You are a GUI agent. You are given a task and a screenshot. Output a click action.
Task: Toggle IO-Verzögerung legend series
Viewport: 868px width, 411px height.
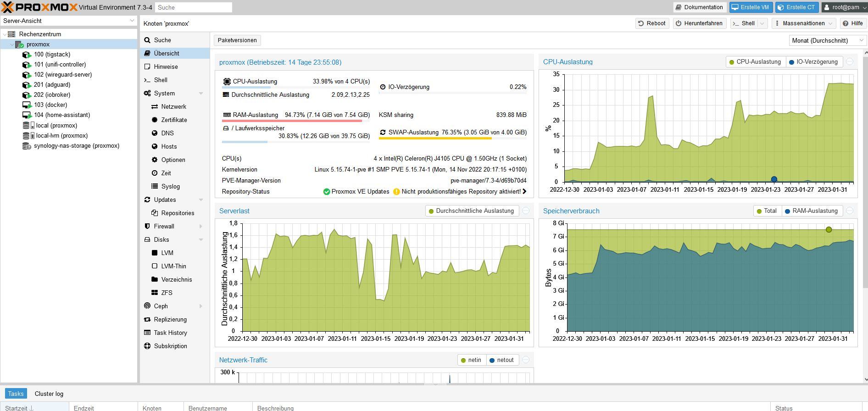(813, 62)
